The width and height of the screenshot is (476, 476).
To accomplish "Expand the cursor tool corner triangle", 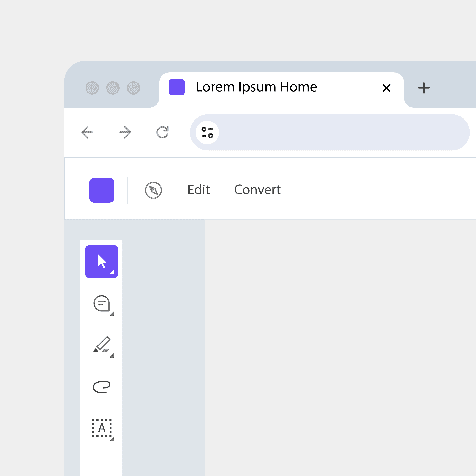I will point(112,272).
